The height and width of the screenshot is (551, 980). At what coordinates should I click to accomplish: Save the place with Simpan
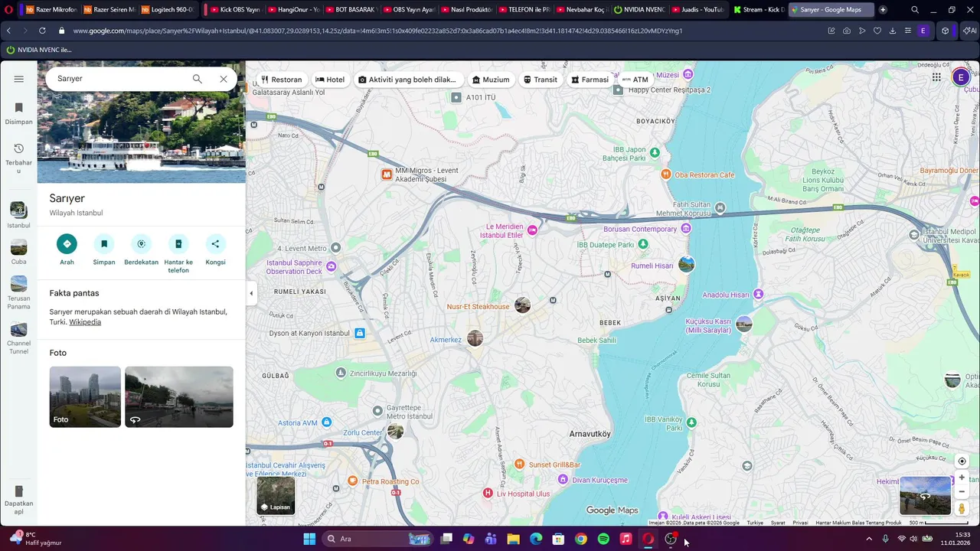coord(104,244)
